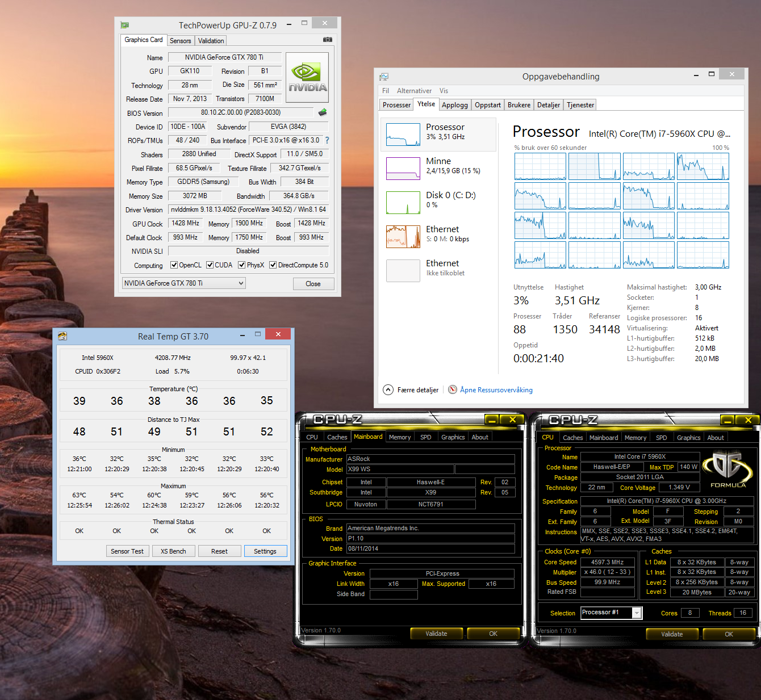Click the Formula logo in CPU-Z

click(728, 469)
